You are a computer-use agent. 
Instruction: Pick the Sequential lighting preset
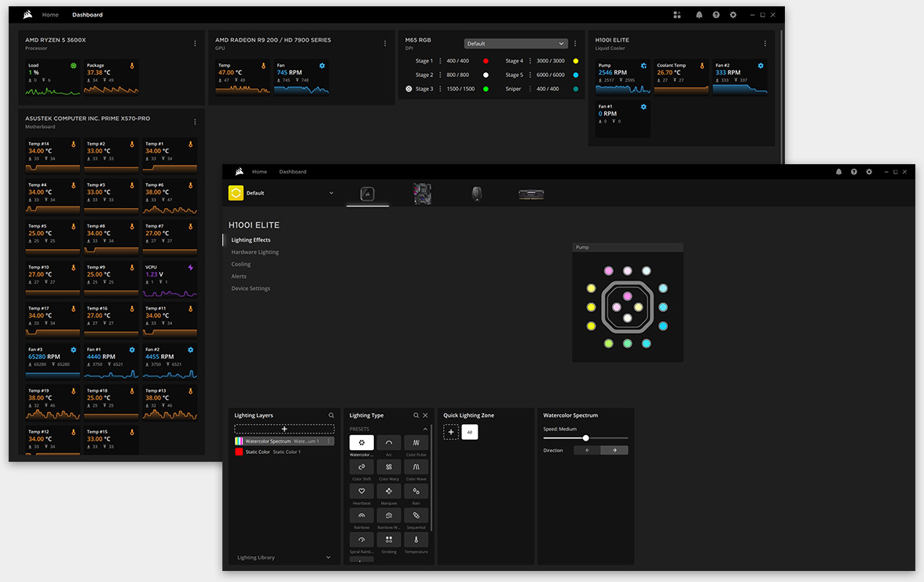(416, 515)
